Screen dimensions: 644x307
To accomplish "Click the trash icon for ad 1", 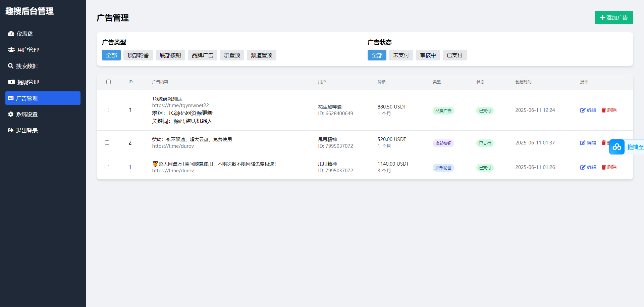I will [603, 167].
